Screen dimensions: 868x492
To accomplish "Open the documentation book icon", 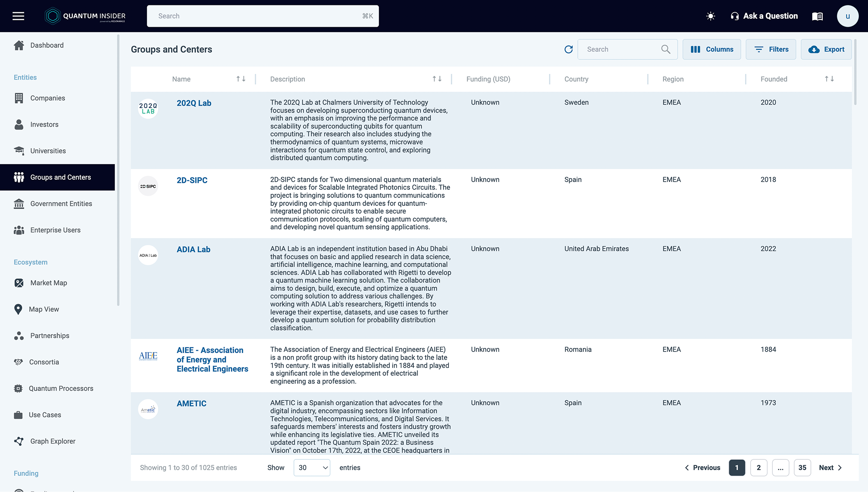I will coord(817,16).
